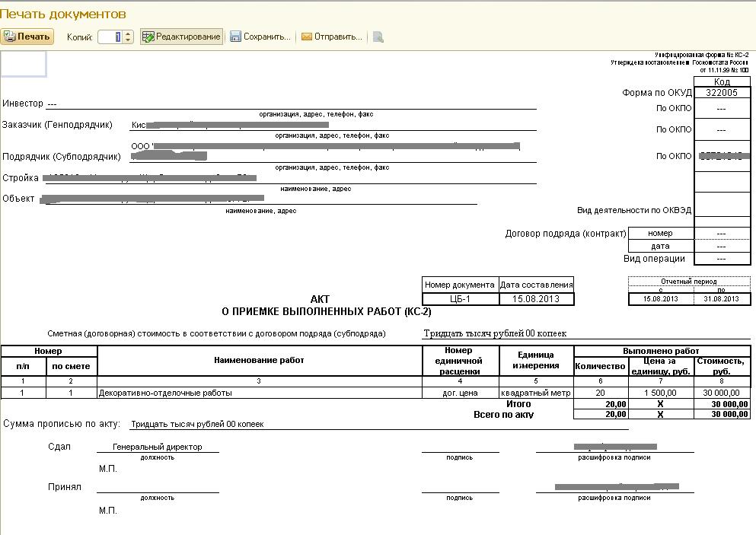Screen dimensions: 756x535
Task: Select the Единица измерения column header
Action: pos(536,361)
